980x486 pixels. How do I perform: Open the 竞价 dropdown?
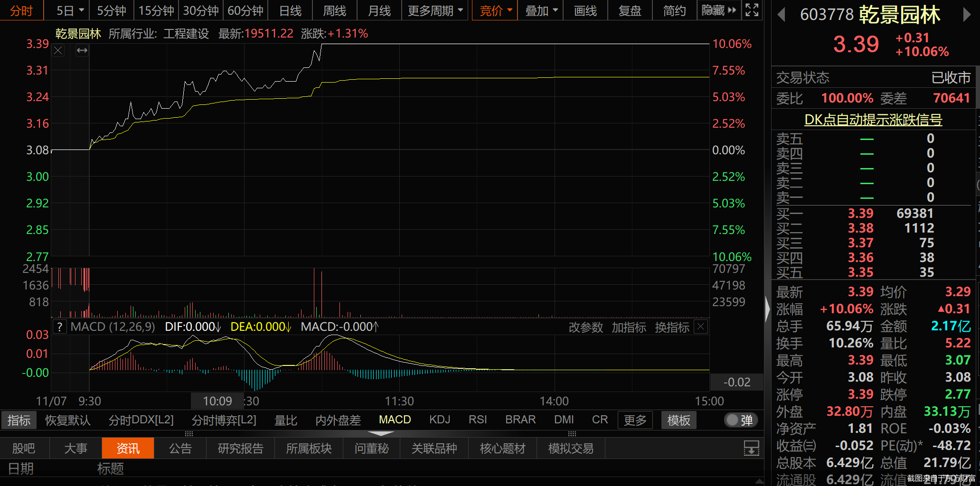pos(495,10)
